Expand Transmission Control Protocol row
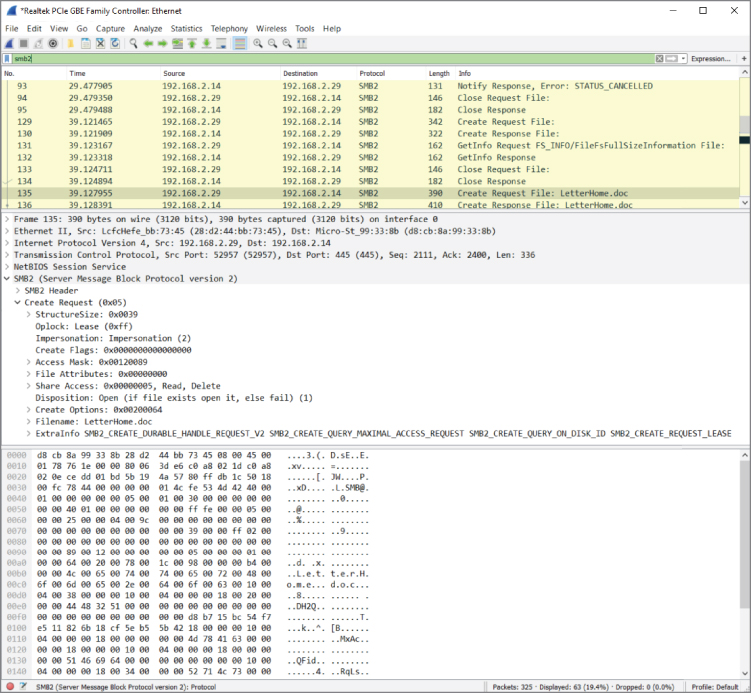The width and height of the screenshot is (751, 693). (x=7, y=255)
